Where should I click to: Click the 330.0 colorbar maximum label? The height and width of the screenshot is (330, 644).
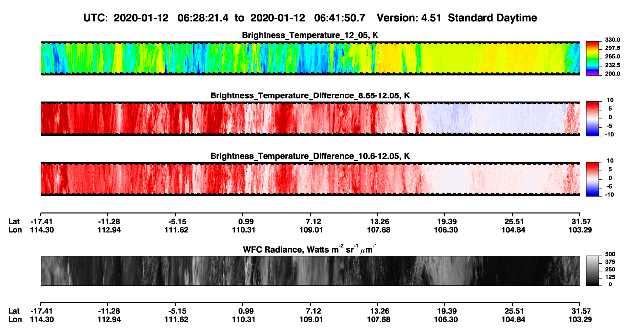point(612,40)
